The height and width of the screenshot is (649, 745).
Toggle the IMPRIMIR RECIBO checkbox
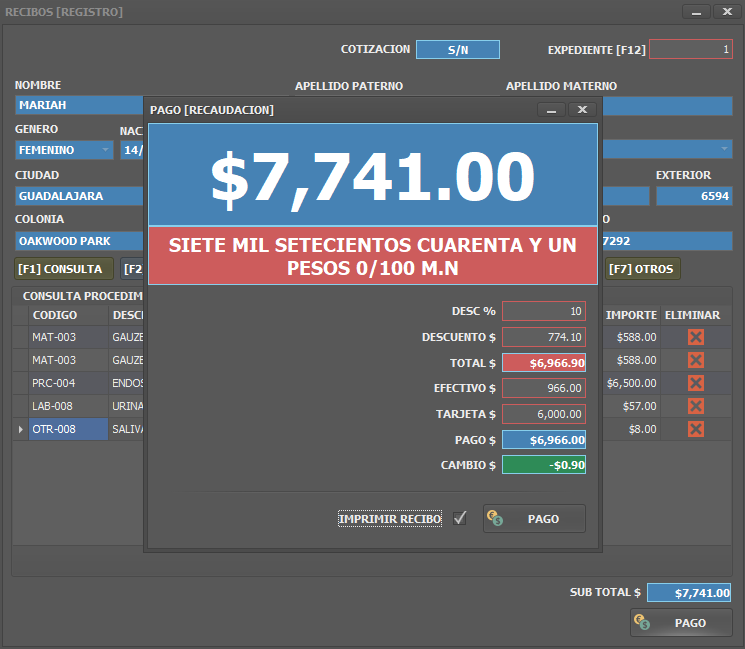(x=460, y=518)
